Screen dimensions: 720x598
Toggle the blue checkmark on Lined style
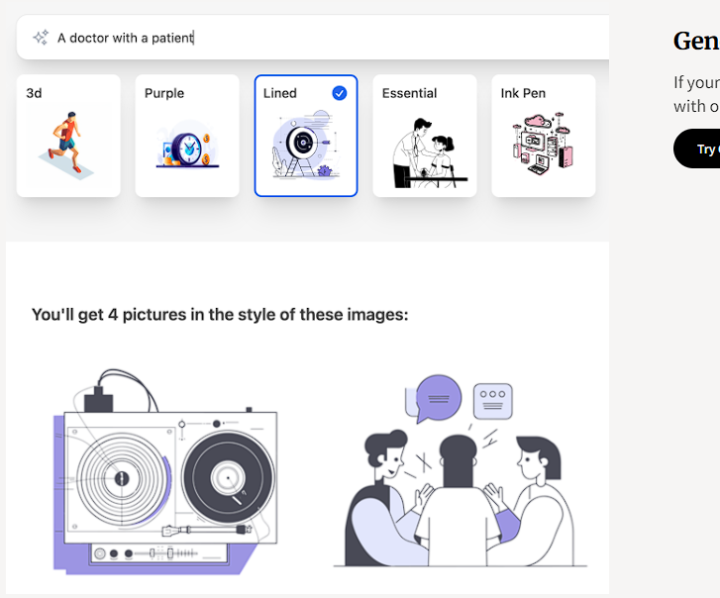pyautogui.click(x=339, y=93)
